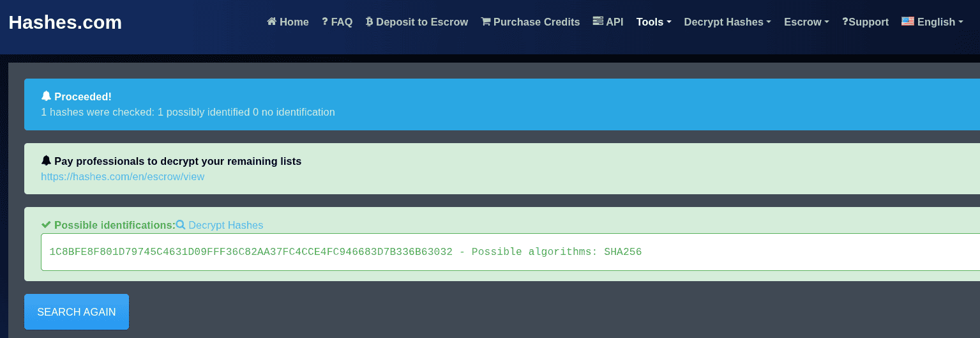Click the shopping cart icon for Purchase Credits
This screenshot has height=338, width=980.
pos(486,22)
